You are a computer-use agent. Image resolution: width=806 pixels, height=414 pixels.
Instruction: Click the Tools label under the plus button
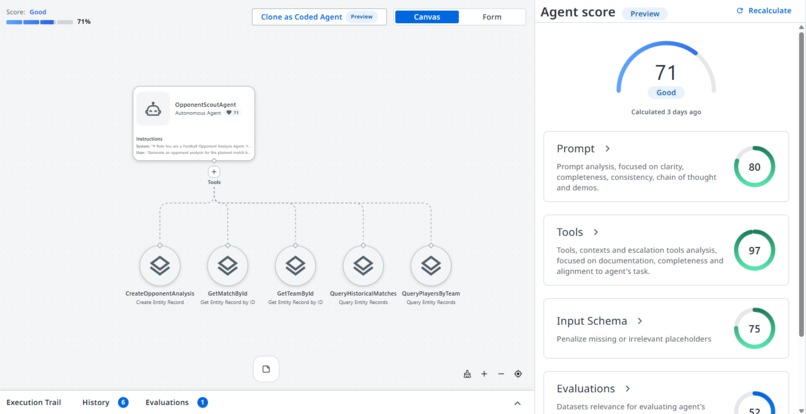214,183
